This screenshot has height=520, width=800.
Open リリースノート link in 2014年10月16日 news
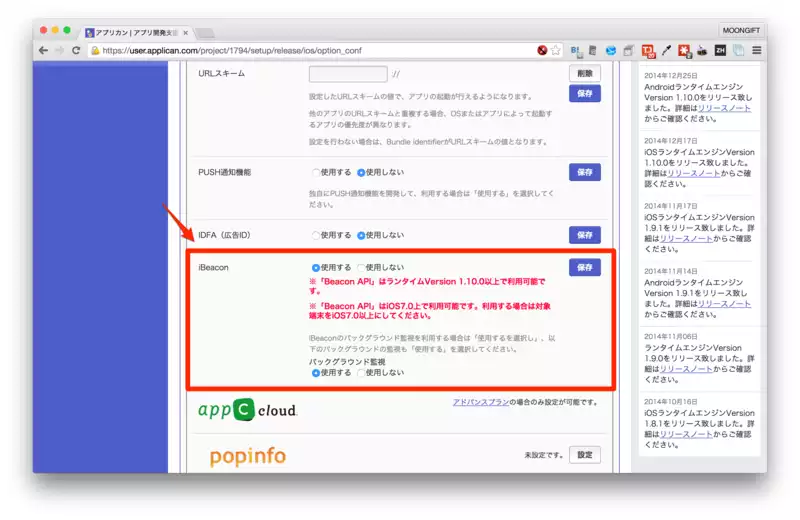click(686, 434)
